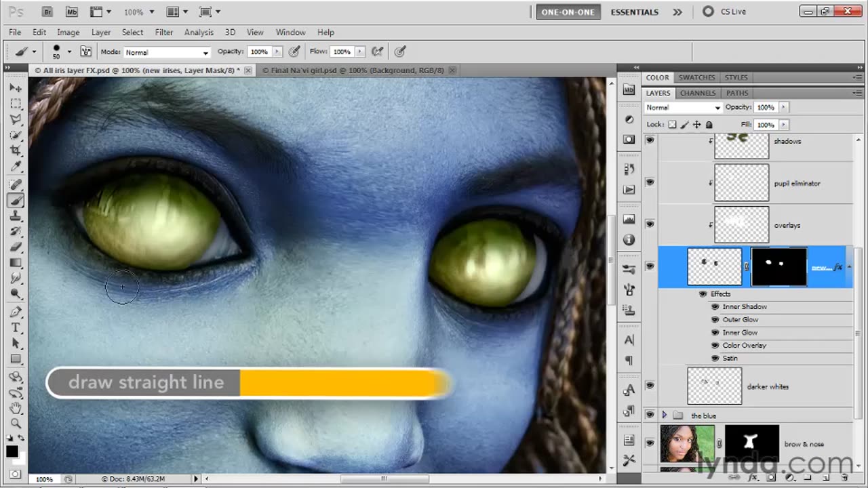Screen dimensions: 868x488
Task: Select the Pen tool
Action: [16, 312]
